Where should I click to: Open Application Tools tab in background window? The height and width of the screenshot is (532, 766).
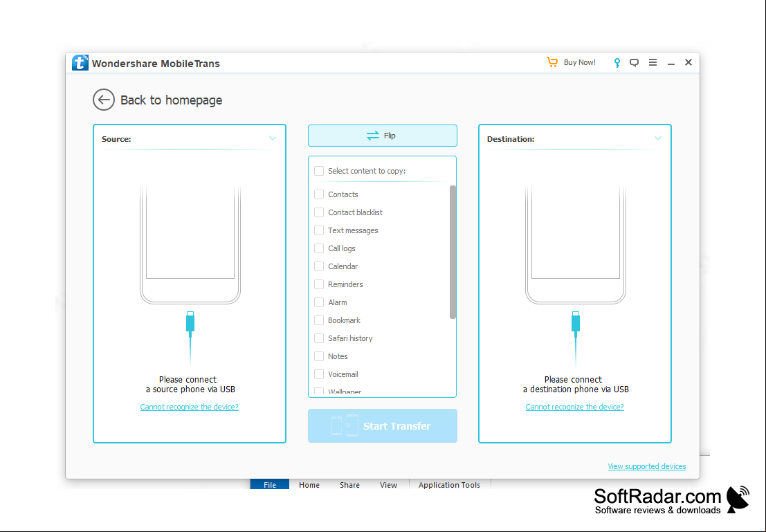tap(449, 485)
